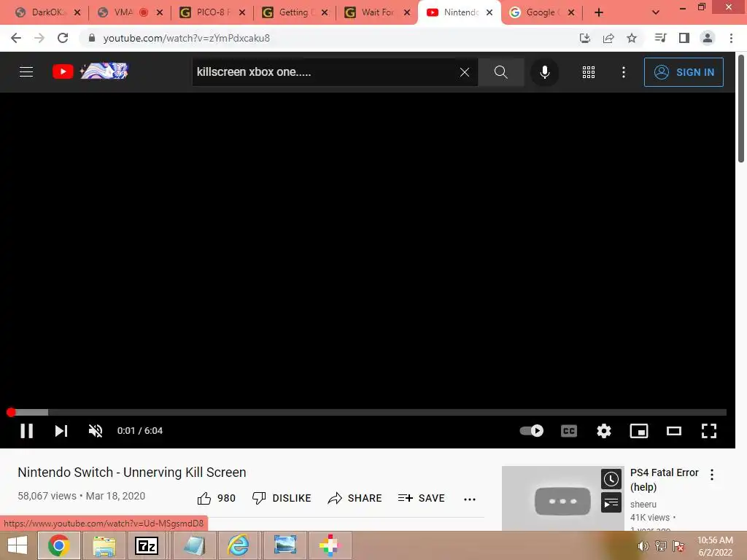Toggle theater mode
Viewport: 747px width, 560px height.
click(x=673, y=431)
